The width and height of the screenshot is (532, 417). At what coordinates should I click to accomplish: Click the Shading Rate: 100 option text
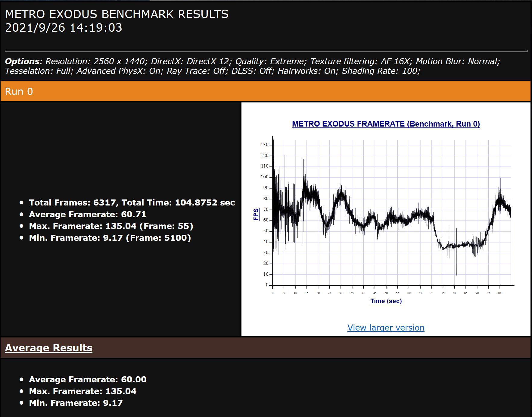381,71
